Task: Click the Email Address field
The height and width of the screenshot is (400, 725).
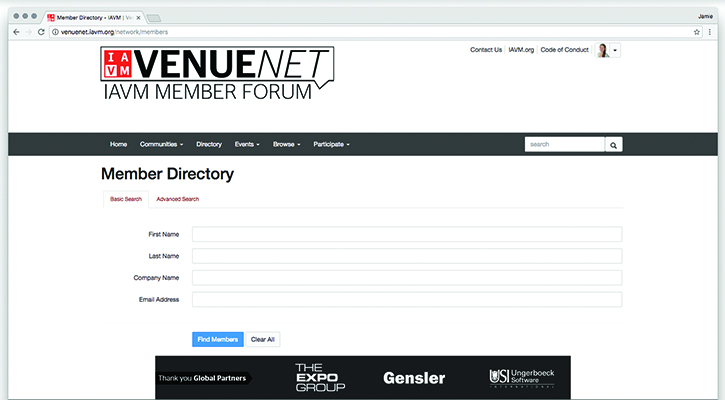Action: click(x=407, y=299)
